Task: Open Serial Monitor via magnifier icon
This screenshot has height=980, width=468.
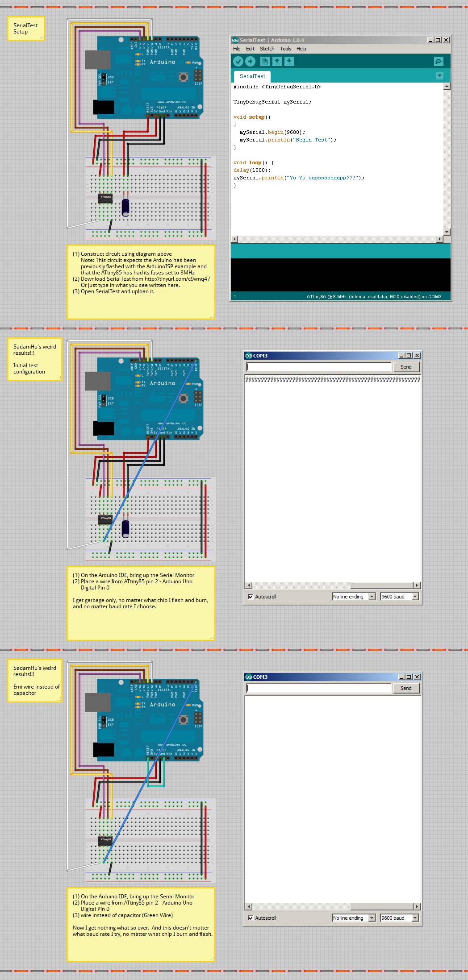Action: pyautogui.click(x=439, y=62)
